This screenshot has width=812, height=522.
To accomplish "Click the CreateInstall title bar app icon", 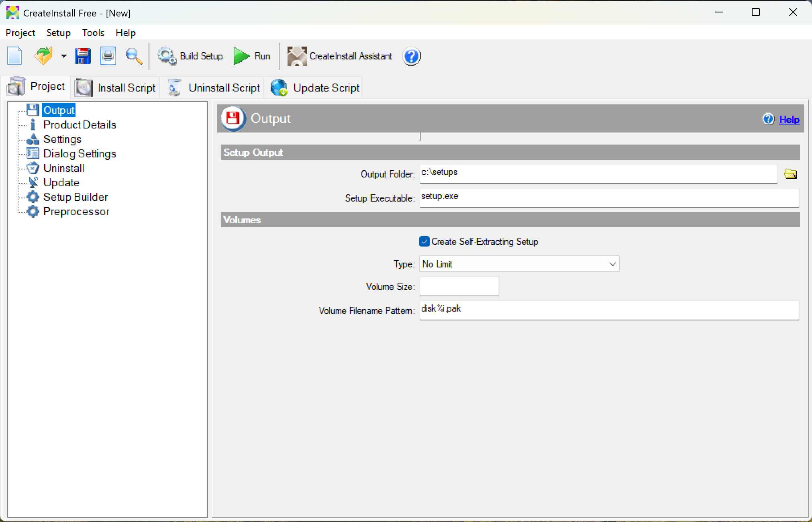I will [x=13, y=12].
